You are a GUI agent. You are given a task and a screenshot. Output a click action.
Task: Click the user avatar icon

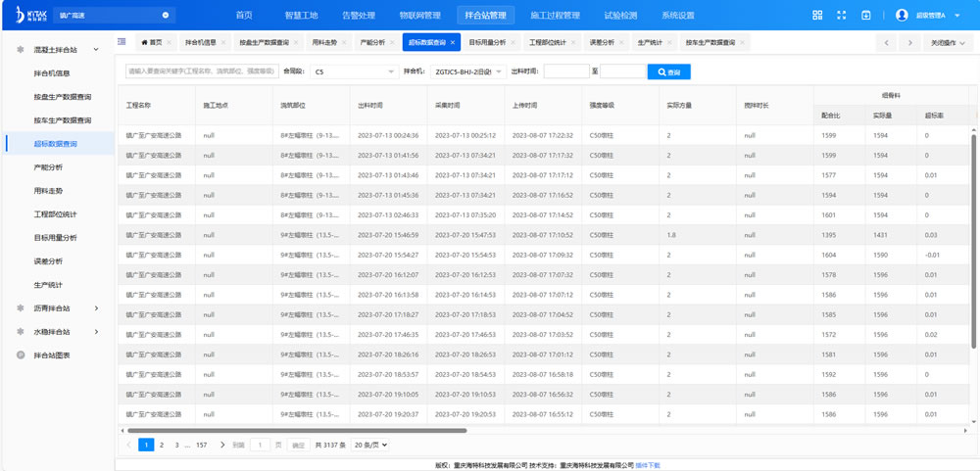coord(903,15)
